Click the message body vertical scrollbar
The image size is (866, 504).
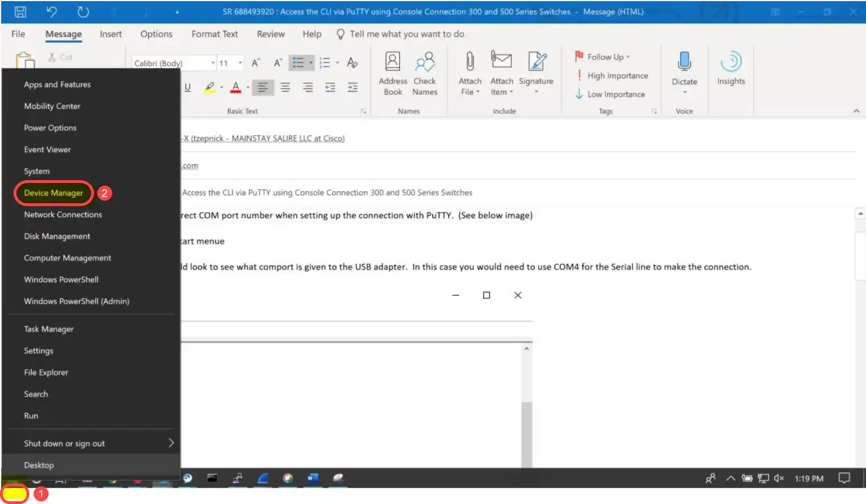pos(860,256)
